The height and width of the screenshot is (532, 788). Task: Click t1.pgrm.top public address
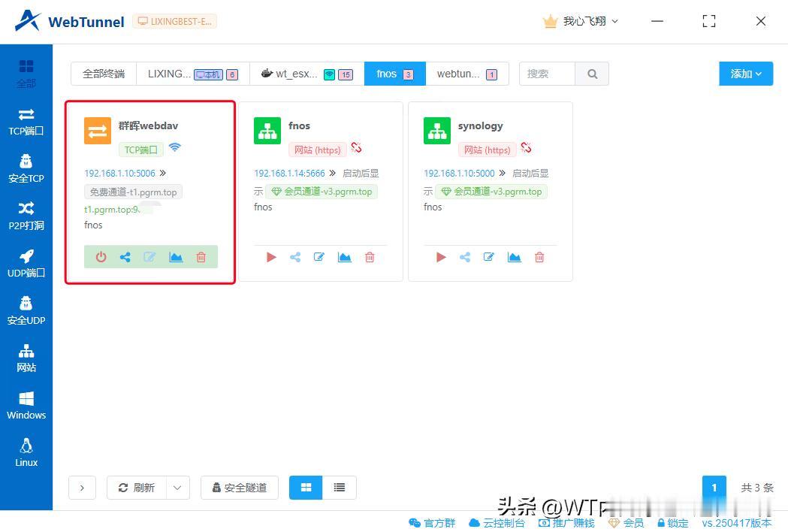pyautogui.click(x=113, y=210)
